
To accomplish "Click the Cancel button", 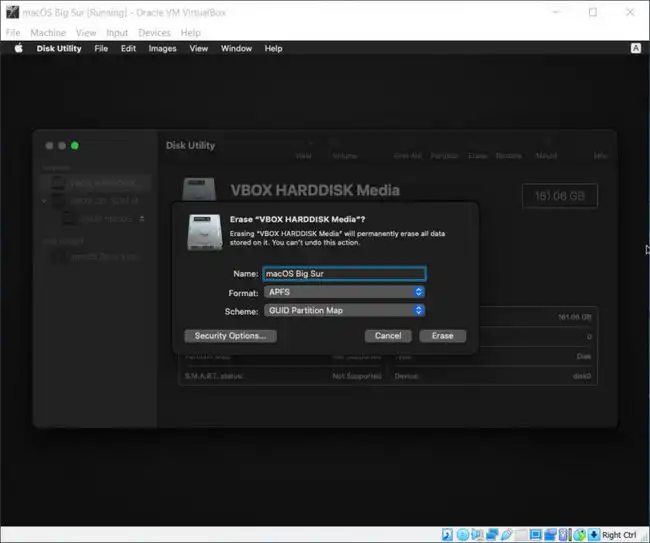I will (387, 336).
